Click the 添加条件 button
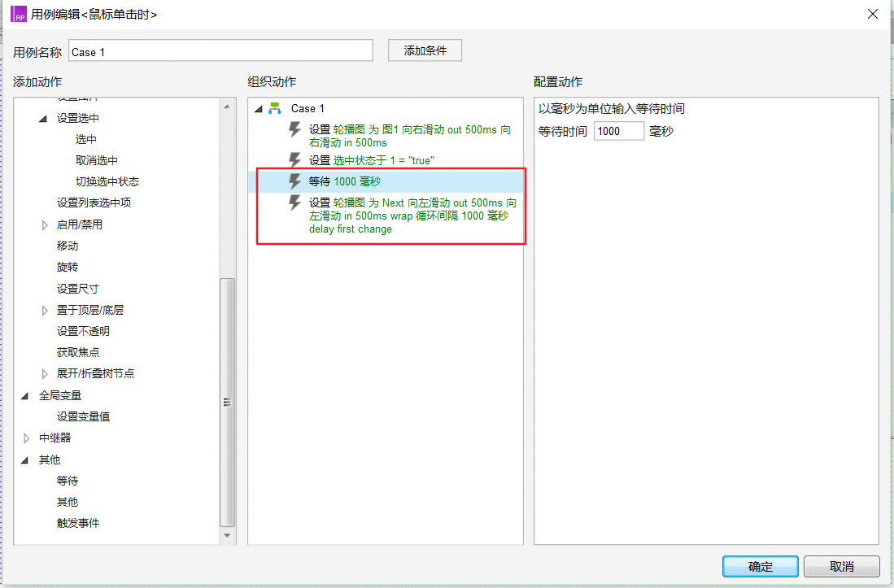894x588 pixels. point(425,50)
